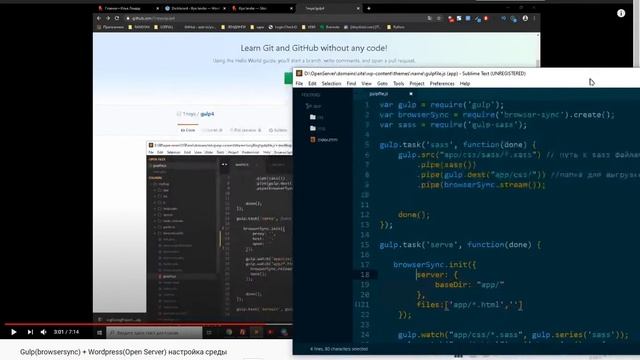Open Sublime Text Selection menu
This screenshot has height=360, width=640.
coord(331,83)
